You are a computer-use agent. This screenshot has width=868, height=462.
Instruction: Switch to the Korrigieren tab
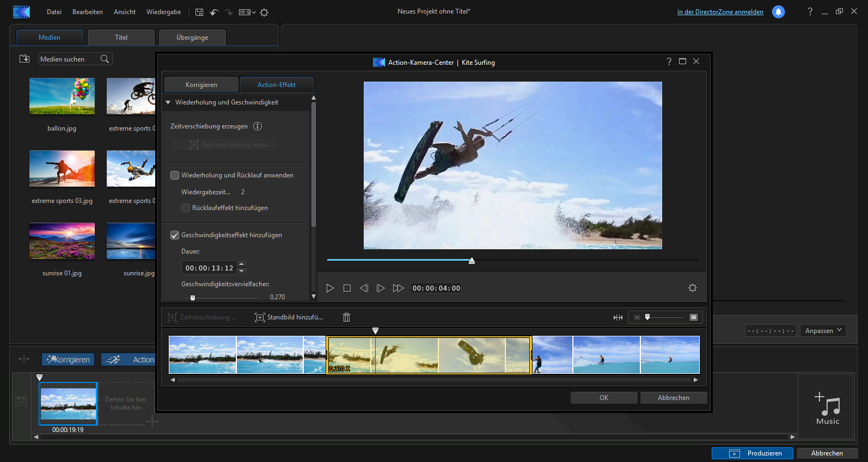coord(201,85)
